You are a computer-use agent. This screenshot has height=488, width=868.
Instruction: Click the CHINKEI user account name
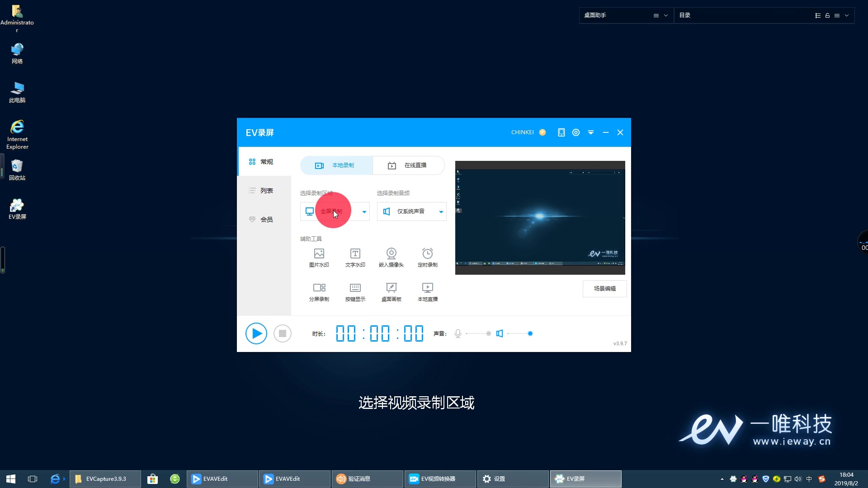click(x=523, y=132)
